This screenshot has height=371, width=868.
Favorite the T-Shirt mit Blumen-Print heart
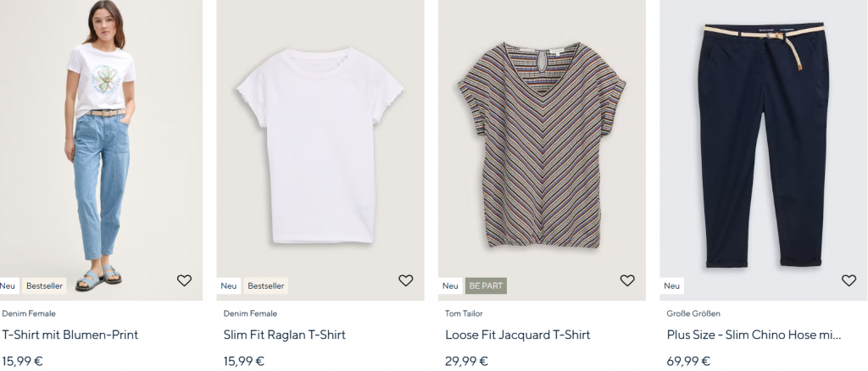click(184, 280)
